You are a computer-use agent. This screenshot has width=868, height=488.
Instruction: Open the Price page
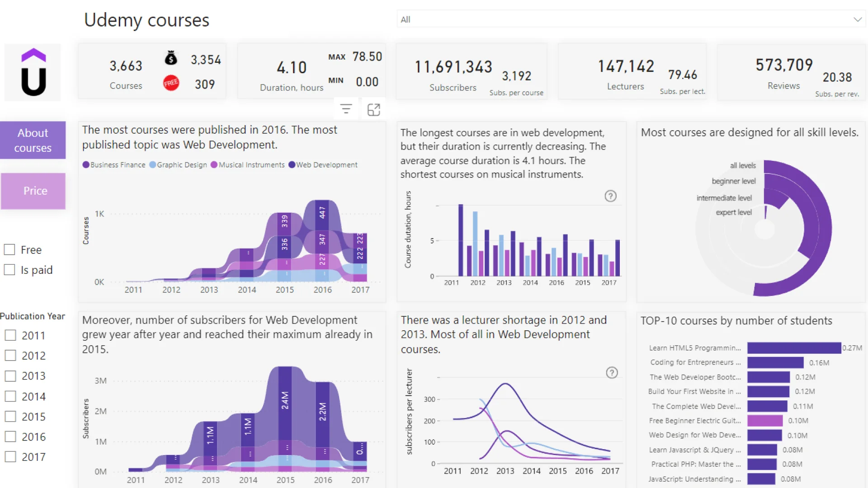pyautogui.click(x=33, y=191)
